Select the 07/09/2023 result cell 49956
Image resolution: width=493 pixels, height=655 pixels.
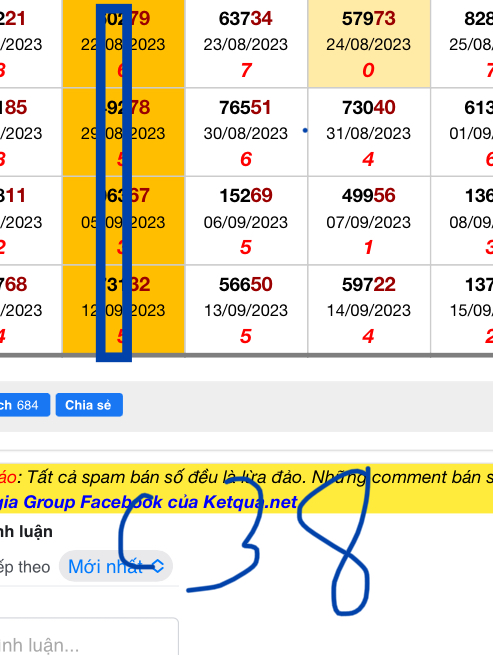click(x=369, y=221)
